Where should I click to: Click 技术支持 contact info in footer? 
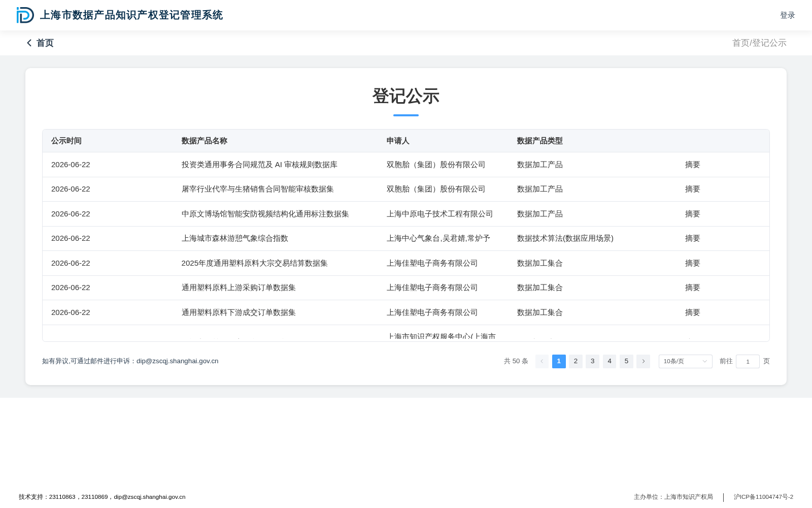tap(102, 497)
